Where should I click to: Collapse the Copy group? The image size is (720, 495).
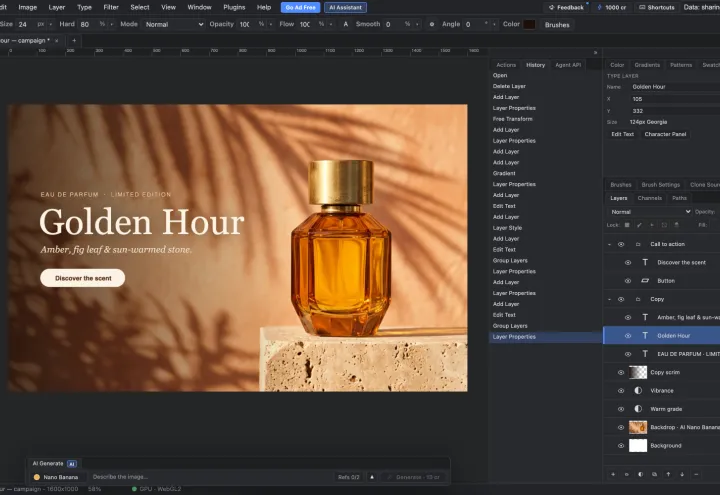[609, 299]
